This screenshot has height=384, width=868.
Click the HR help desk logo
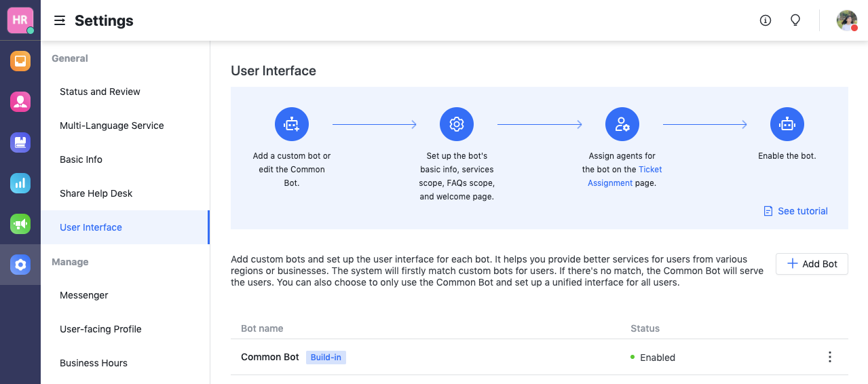click(20, 20)
